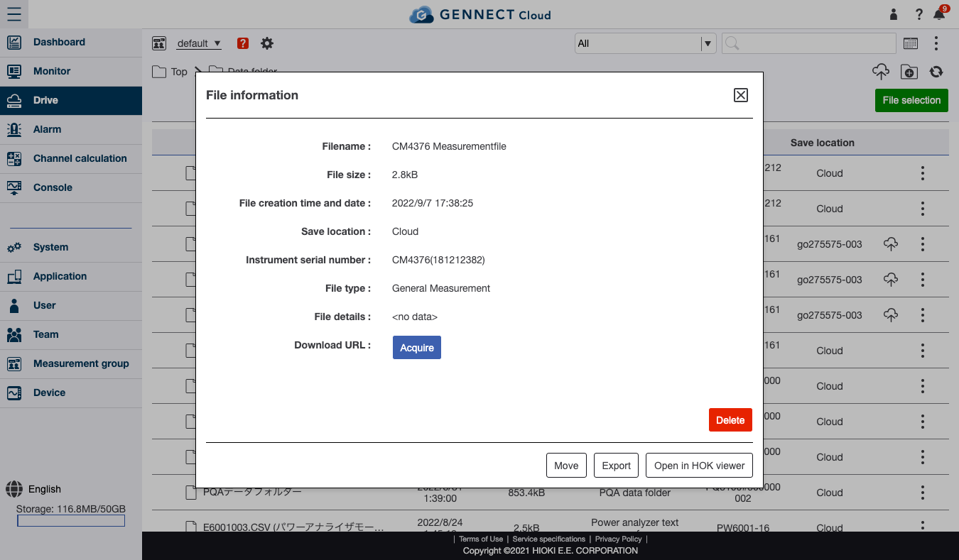Open Channel calculation
The width and height of the screenshot is (959, 560).
point(71,159)
